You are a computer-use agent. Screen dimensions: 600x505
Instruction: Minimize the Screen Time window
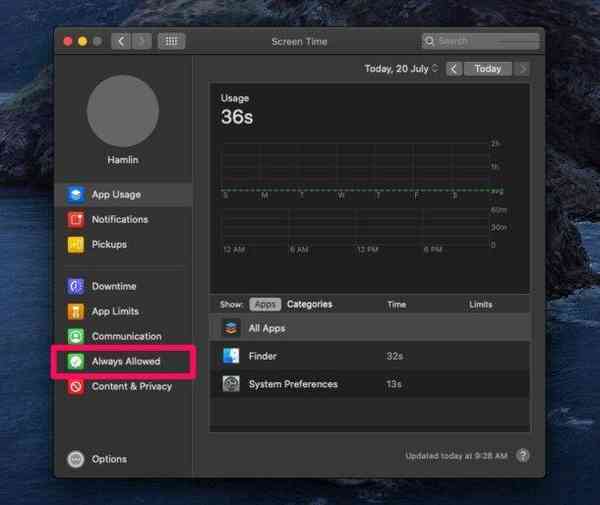click(82, 41)
